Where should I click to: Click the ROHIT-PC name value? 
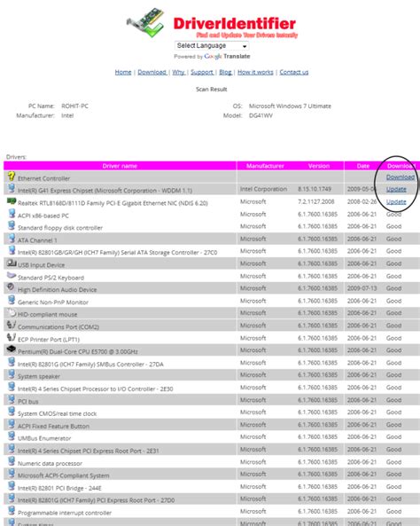[x=74, y=106]
